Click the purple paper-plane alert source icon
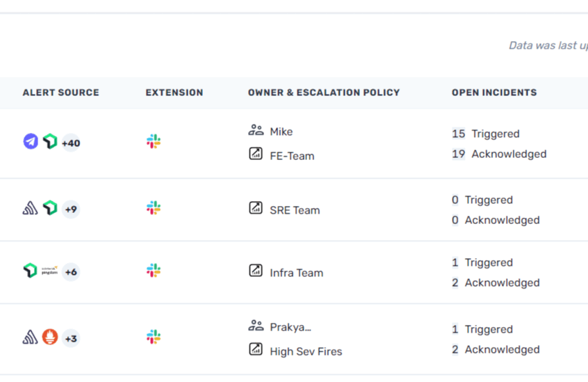The width and height of the screenshot is (588, 382). [31, 142]
